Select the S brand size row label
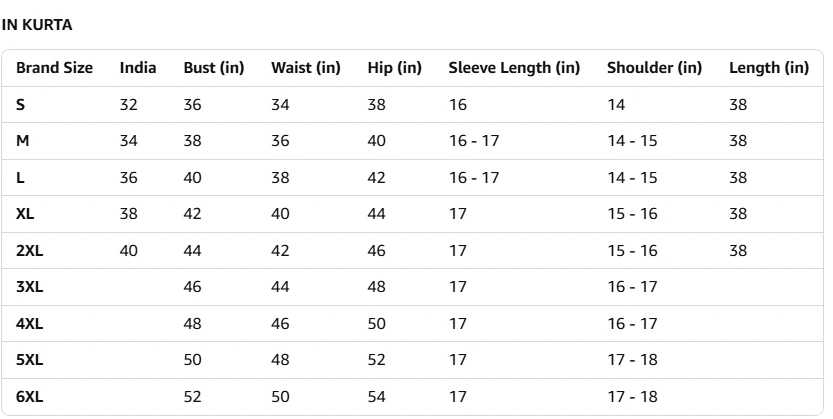Viewport: 833px width, 419px height. click(20, 105)
